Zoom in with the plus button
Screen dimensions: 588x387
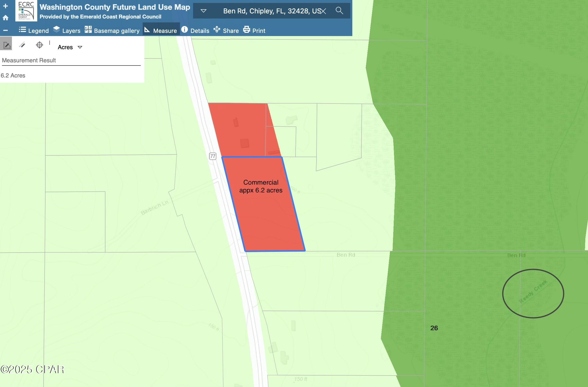click(x=5, y=6)
